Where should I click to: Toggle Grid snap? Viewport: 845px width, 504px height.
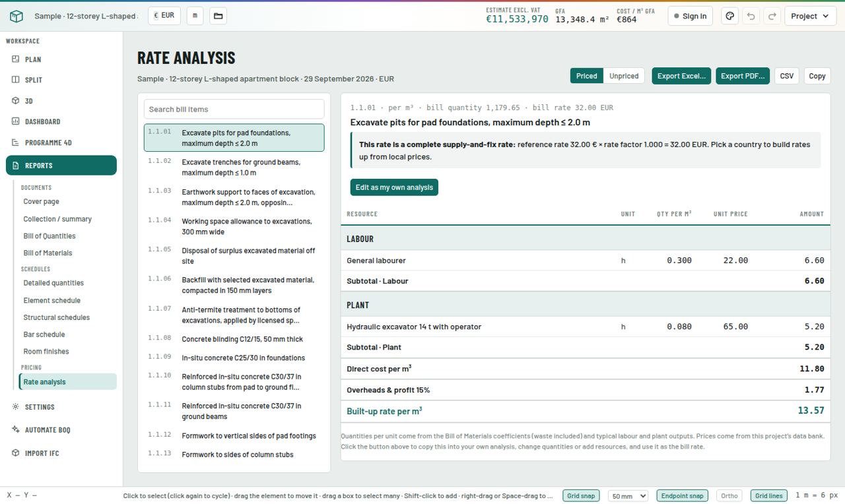click(x=581, y=495)
